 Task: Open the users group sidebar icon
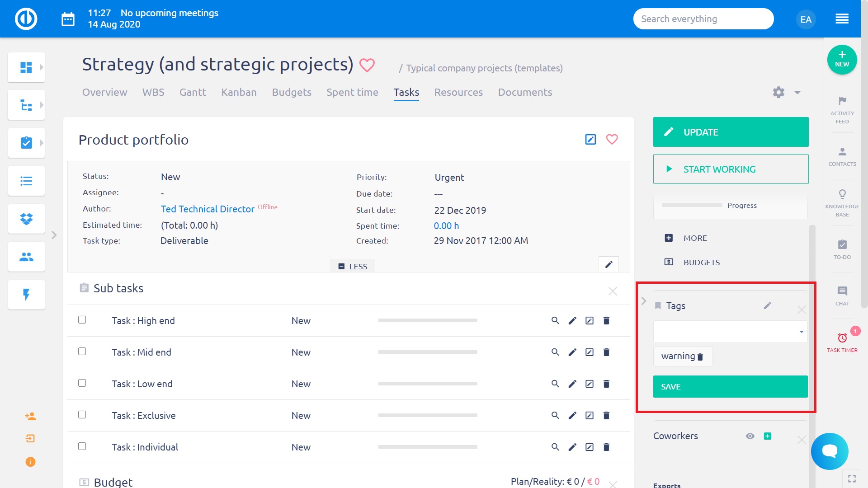pos(26,257)
